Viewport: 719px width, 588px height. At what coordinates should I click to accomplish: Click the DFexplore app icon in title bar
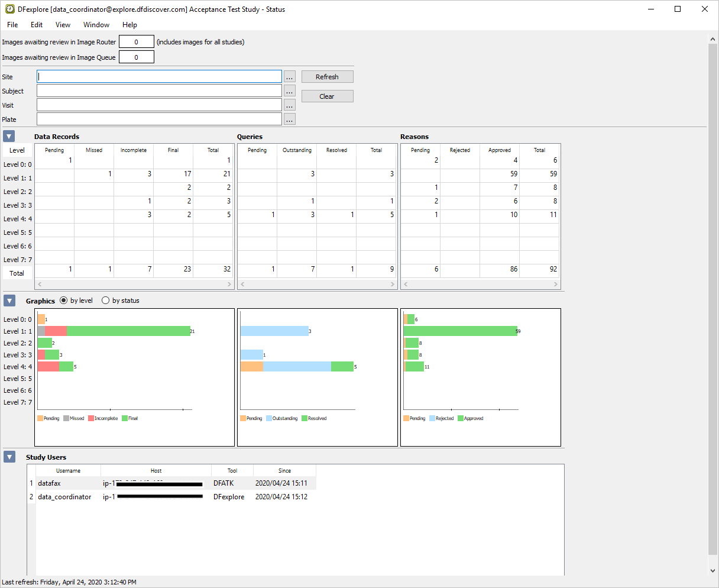[x=10, y=9]
